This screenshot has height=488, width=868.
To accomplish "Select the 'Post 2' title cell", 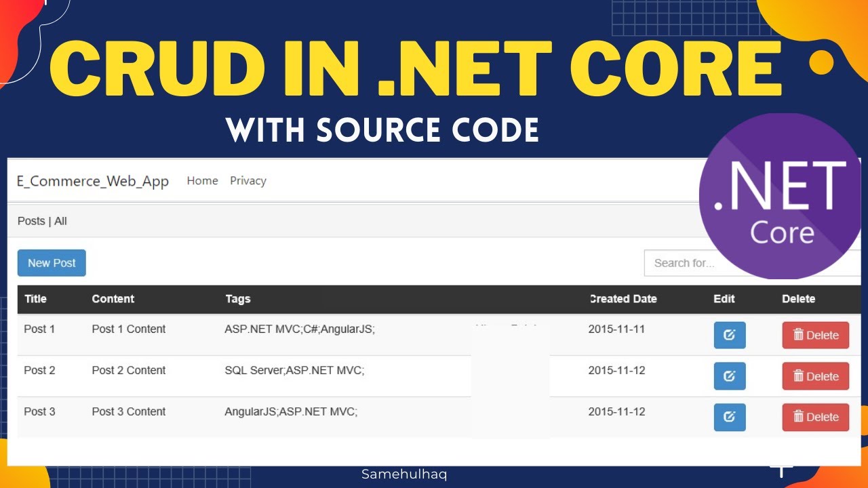I will click(x=39, y=371).
